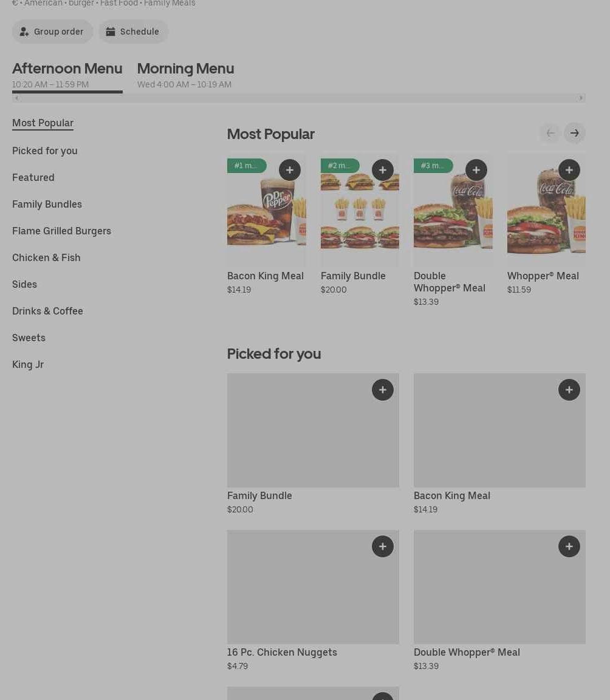The height and width of the screenshot is (700, 610).
Task: Add Picked for you Family Bundle
Action: pyautogui.click(x=382, y=390)
